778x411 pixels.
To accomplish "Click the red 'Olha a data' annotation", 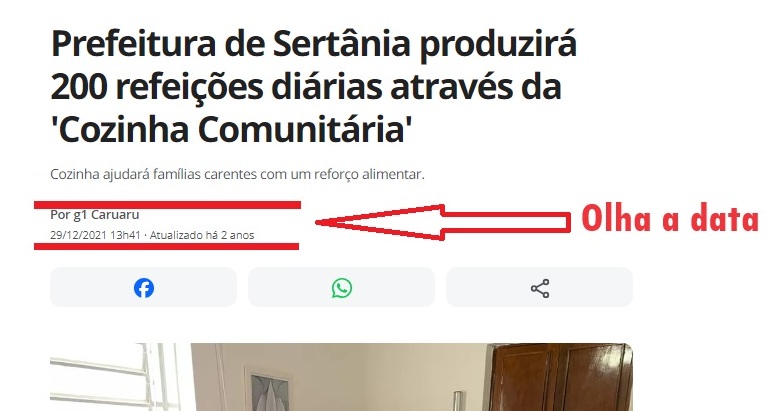I will [670, 218].
